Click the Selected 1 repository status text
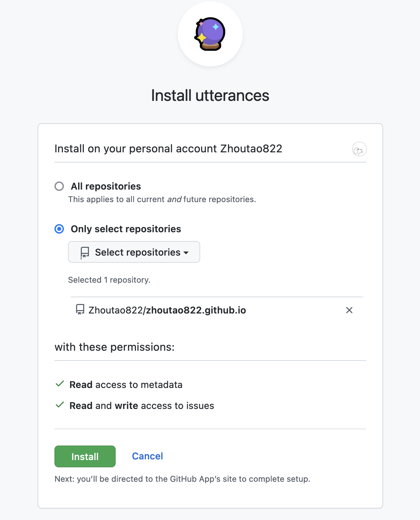Image resolution: width=420 pixels, height=520 pixels. pyautogui.click(x=109, y=280)
